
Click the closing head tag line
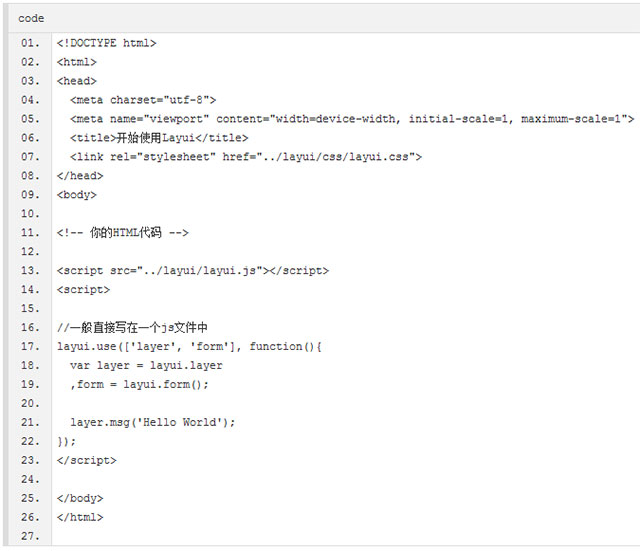[x=80, y=176]
